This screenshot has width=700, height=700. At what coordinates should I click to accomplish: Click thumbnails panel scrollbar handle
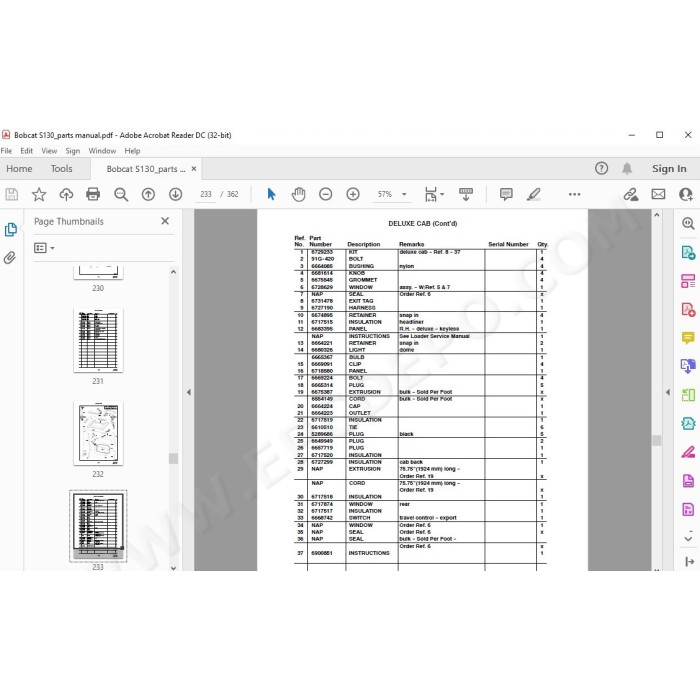pos(173,458)
